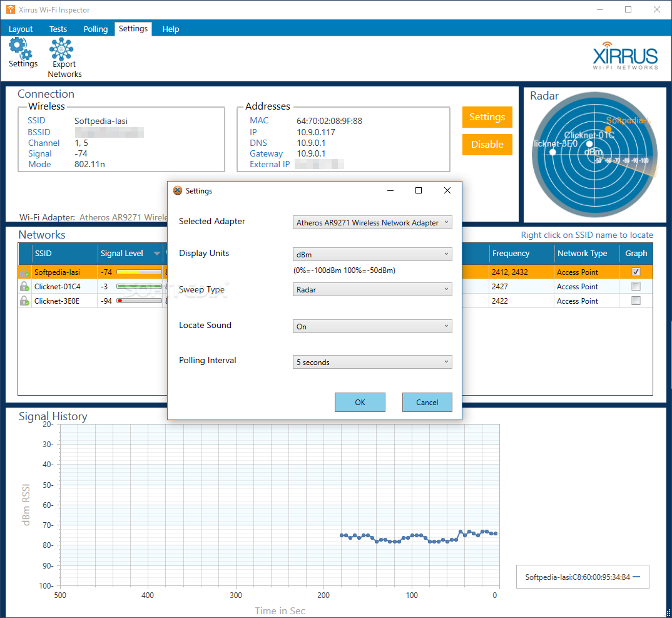672x618 pixels.
Task: Sort by Network Type column header
Action: click(x=587, y=254)
